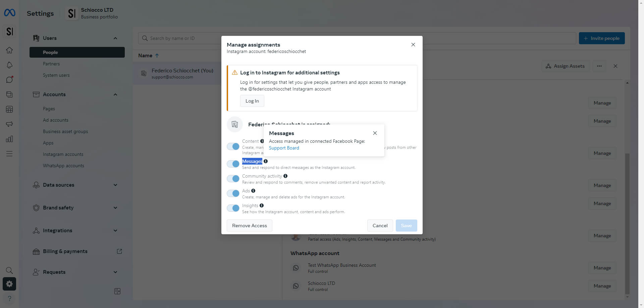Open notifications bell in the sidebar
This screenshot has height=308, width=644.
coord(9,65)
